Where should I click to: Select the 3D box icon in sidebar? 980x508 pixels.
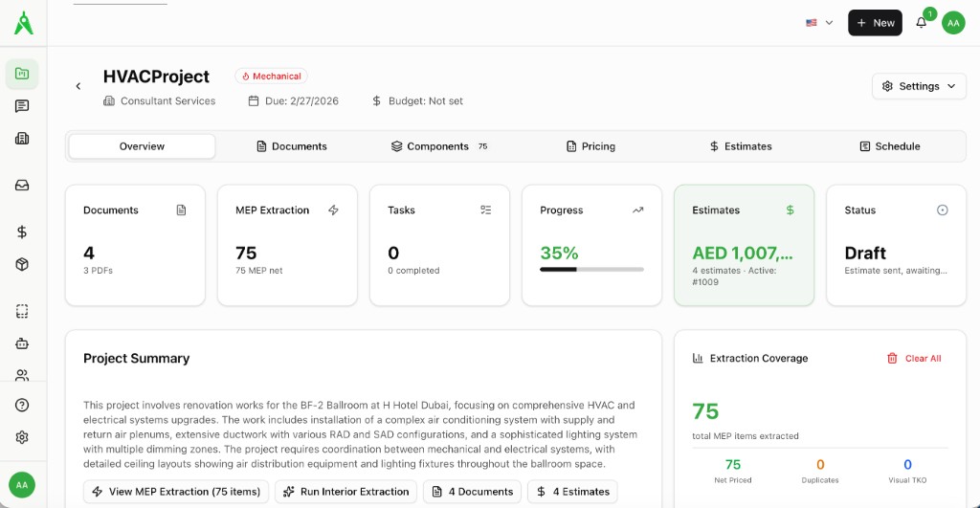pyautogui.click(x=22, y=264)
